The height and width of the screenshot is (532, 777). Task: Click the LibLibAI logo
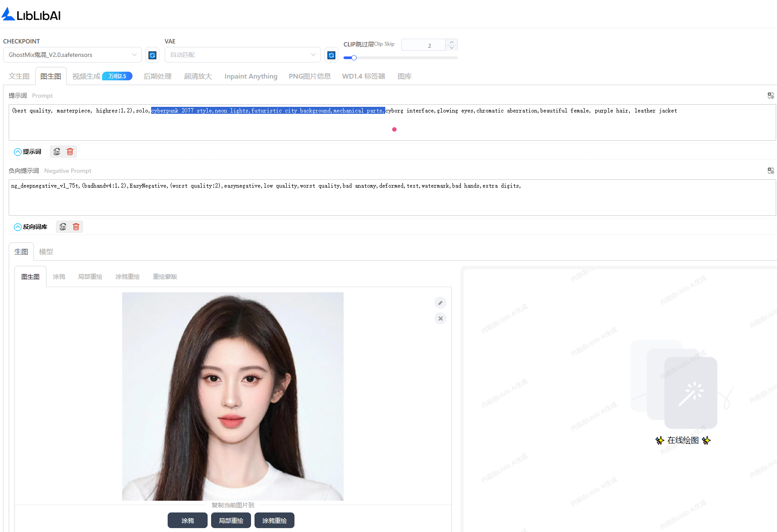[x=31, y=15]
